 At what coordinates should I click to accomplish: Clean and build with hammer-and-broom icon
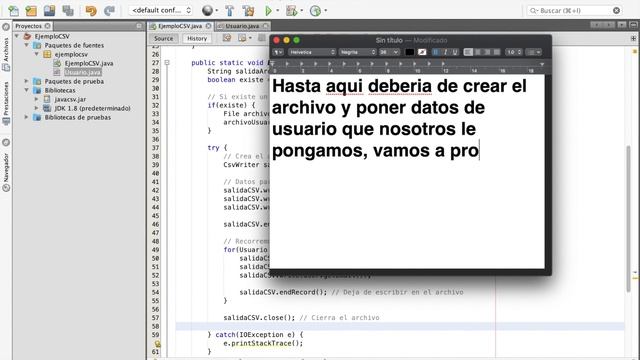tap(248, 10)
